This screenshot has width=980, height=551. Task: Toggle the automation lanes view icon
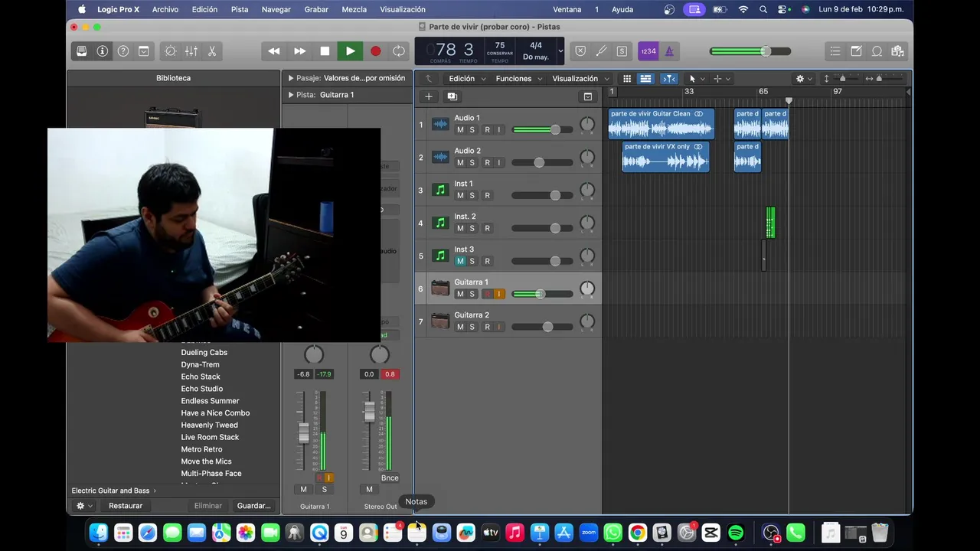click(x=645, y=78)
